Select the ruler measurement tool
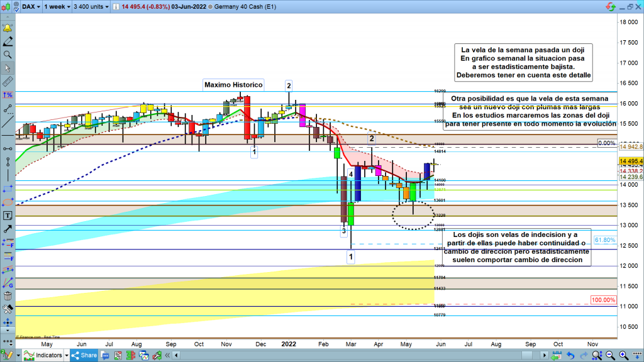This screenshot has height=362, width=644. [8, 82]
